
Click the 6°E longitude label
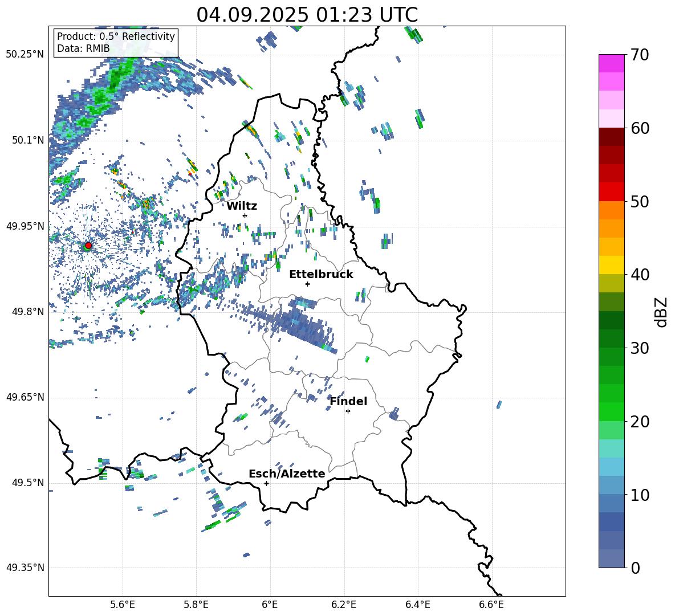point(270,605)
